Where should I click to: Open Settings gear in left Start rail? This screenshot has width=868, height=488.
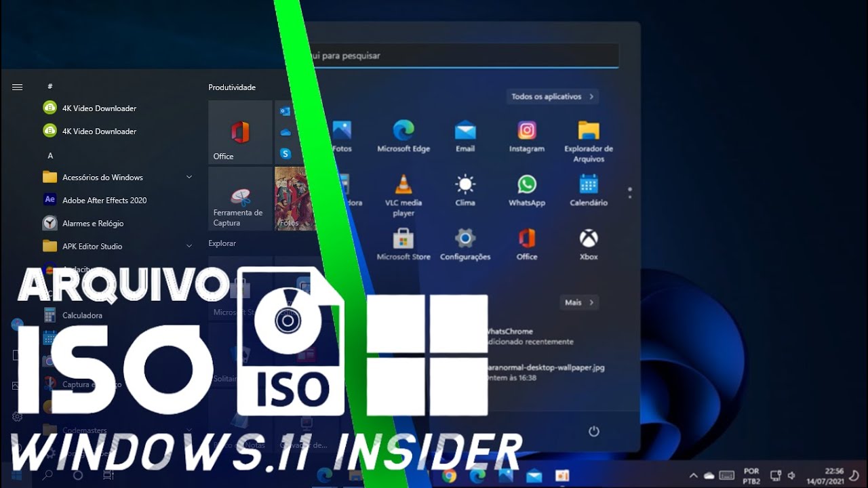click(18, 417)
